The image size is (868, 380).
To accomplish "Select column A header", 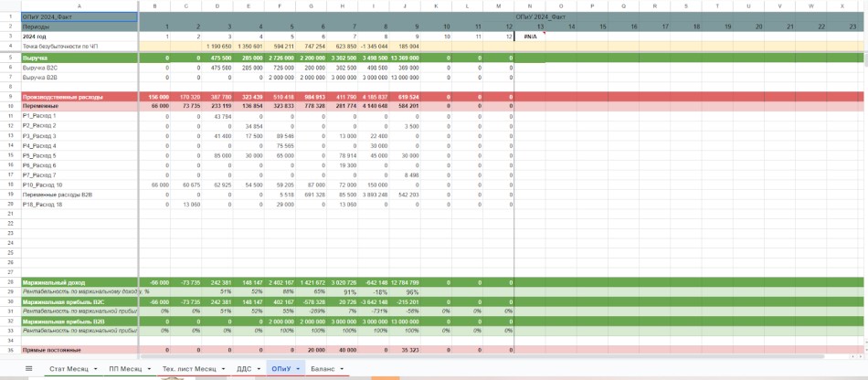I will coord(79,7).
